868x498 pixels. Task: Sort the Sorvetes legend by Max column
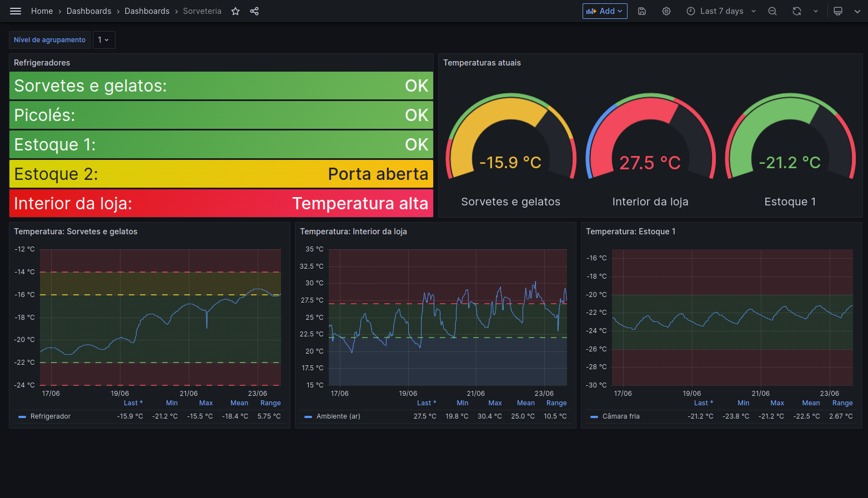[205, 403]
